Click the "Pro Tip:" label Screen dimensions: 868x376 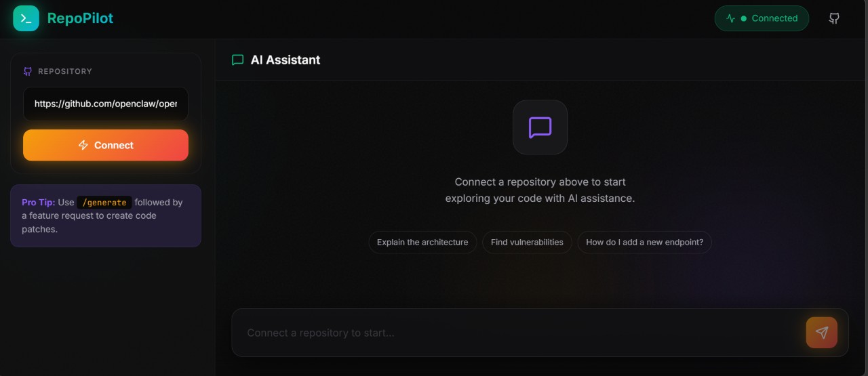pos(38,202)
